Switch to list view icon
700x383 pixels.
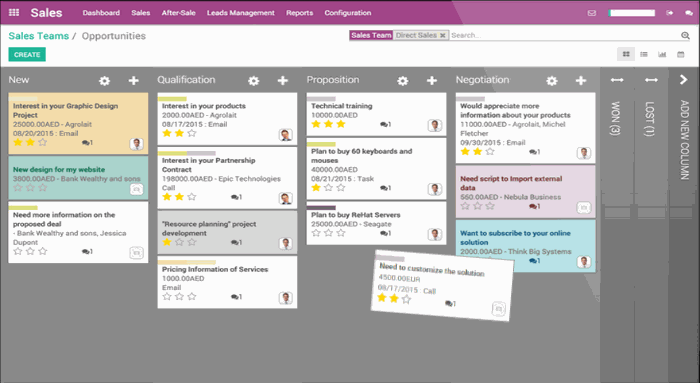644,54
